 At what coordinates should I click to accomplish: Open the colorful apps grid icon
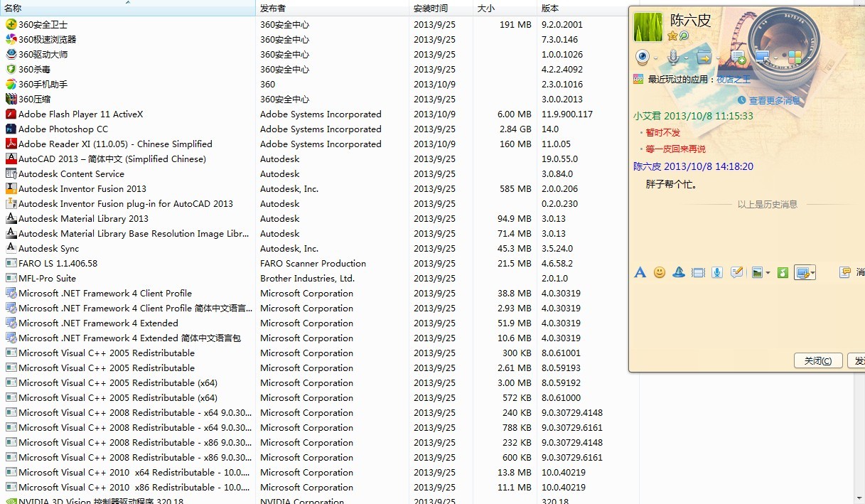tap(795, 57)
